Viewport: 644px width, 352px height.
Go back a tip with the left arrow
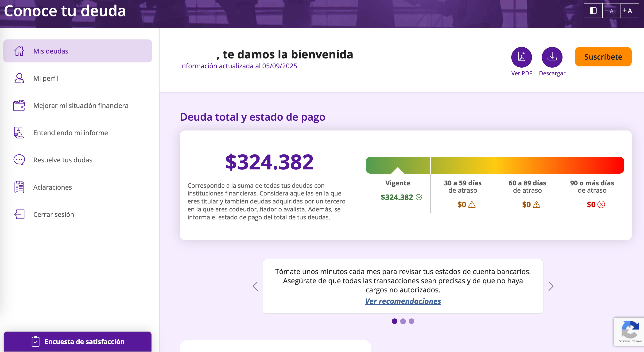click(255, 286)
